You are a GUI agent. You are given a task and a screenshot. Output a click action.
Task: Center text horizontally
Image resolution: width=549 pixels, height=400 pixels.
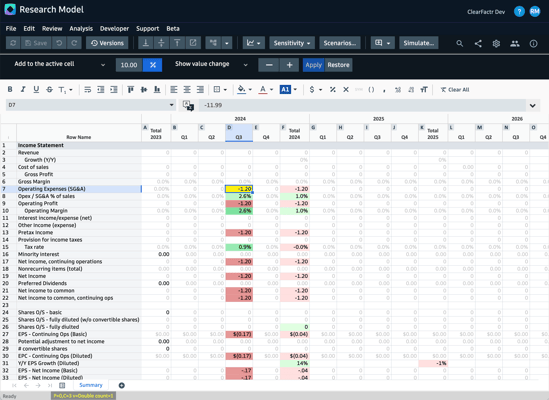(x=187, y=90)
